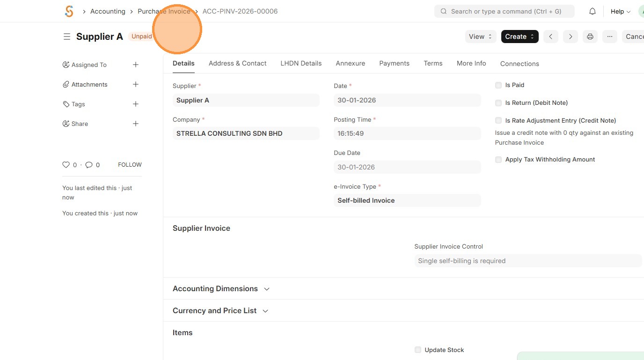This screenshot has width=644, height=360.
Task: Add an assignee with the plus icon
Action: click(136, 65)
